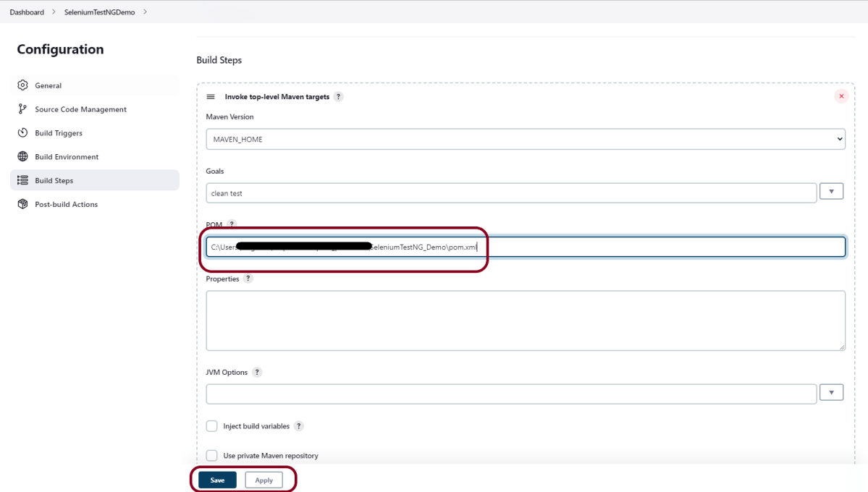Viewport: 868px width, 492px height.
Task: Click into the Properties text area
Action: pos(526,321)
